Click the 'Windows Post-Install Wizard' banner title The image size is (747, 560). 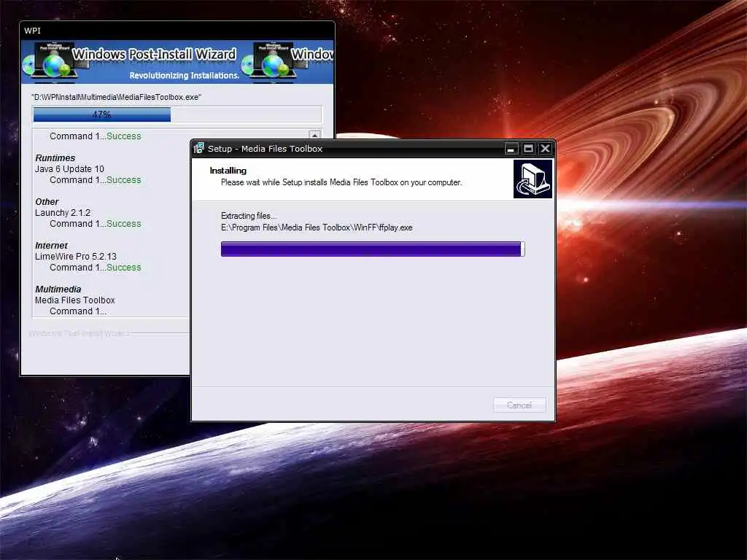(155, 54)
